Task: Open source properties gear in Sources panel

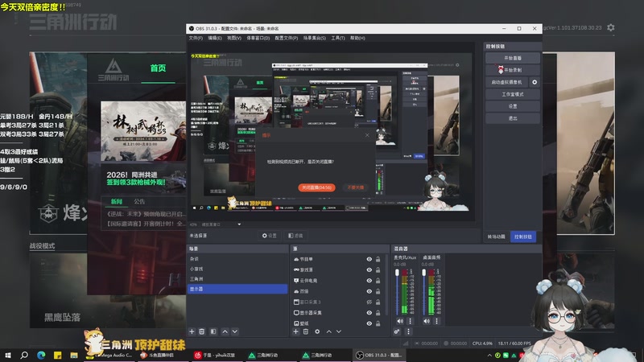Action: [x=317, y=331]
